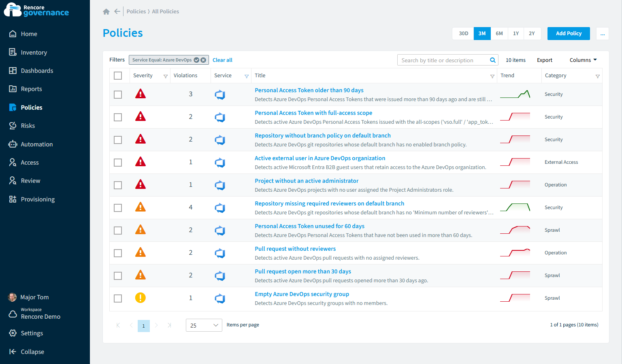Click the Add Policy button
This screenshot has height=364, width=622.
point(569,34)
